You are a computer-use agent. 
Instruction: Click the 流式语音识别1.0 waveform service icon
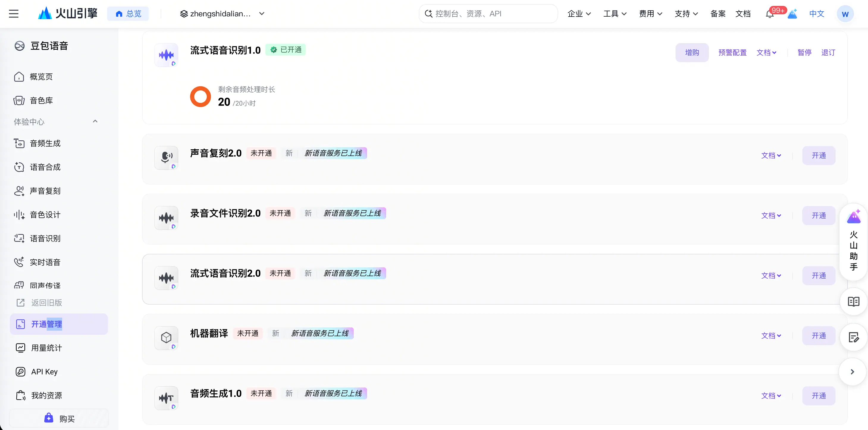166,54
